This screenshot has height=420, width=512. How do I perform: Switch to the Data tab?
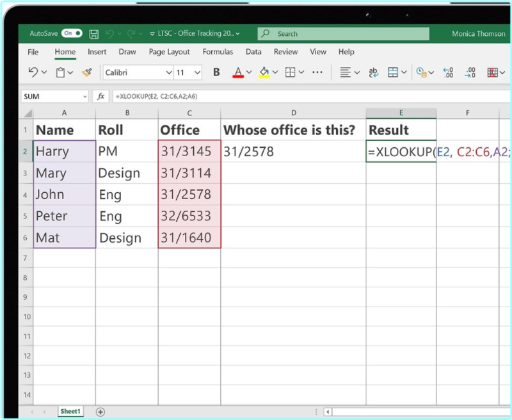[253, 52]
